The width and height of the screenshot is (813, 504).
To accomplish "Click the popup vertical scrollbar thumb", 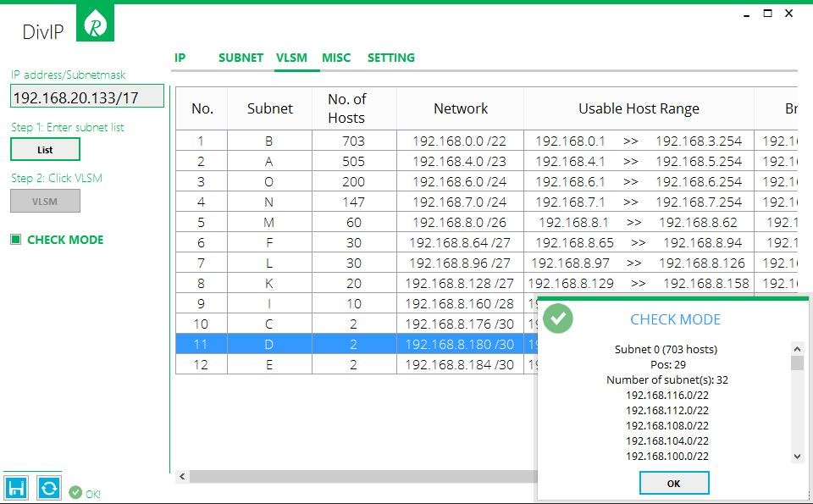I will pos(798,363).
